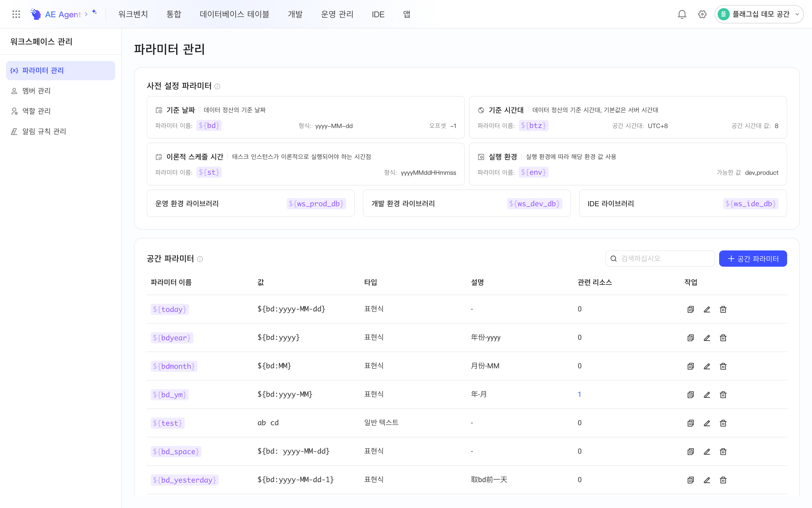Open the 데이터베이스 테이블 menu
Viewport: 812px width, 508px height.
pyautogui.click(x=234, y=14)
